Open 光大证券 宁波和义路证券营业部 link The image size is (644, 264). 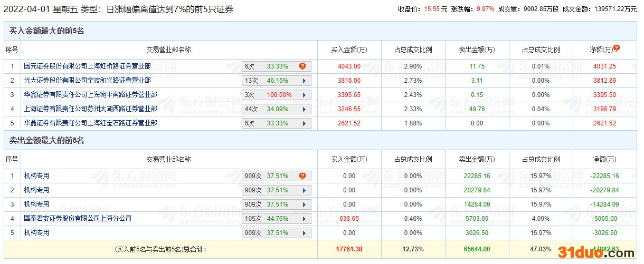87,81
